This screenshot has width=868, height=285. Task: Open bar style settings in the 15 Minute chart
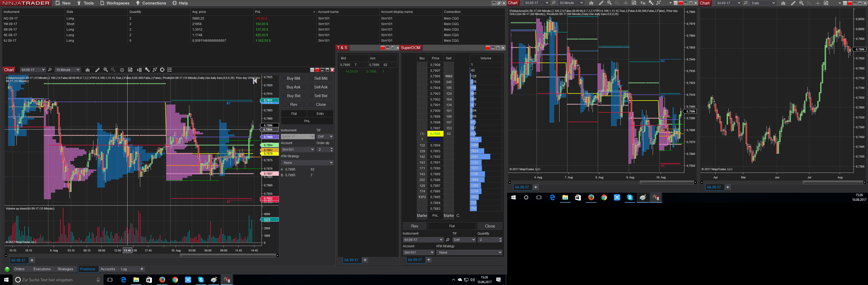[x=88, y=70]
